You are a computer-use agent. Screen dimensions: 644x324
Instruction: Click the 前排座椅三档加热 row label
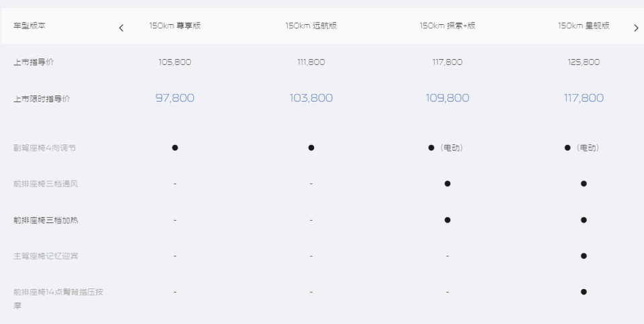tap(46, 220)
